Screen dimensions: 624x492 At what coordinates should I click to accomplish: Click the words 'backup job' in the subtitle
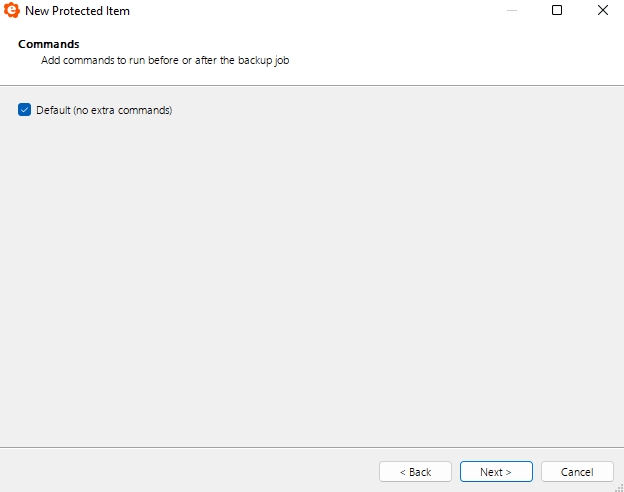263,60
